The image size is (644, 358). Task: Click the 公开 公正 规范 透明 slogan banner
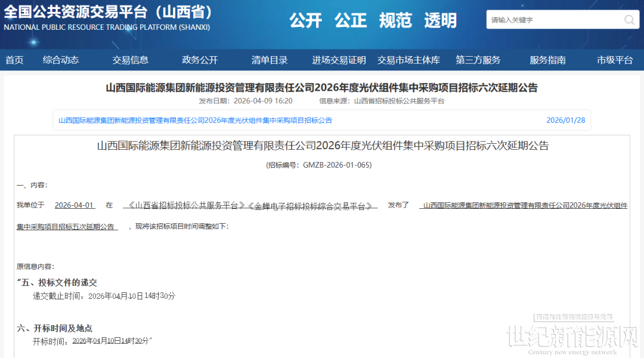(x=373, y=21)
